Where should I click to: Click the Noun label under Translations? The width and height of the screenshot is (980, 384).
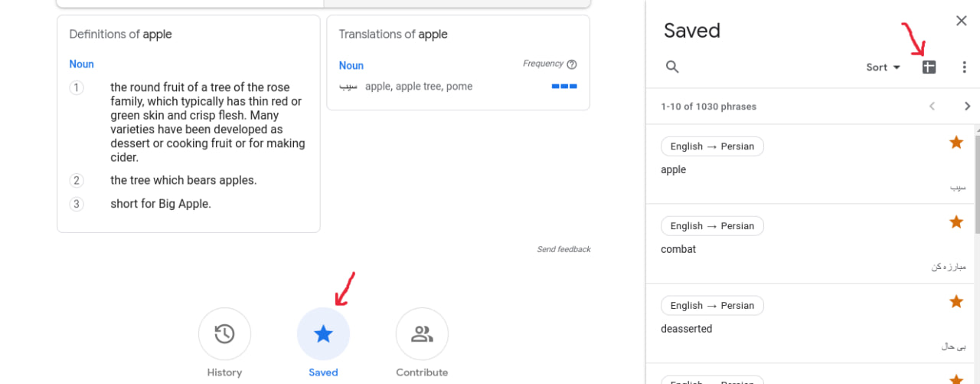coord(351,66)
